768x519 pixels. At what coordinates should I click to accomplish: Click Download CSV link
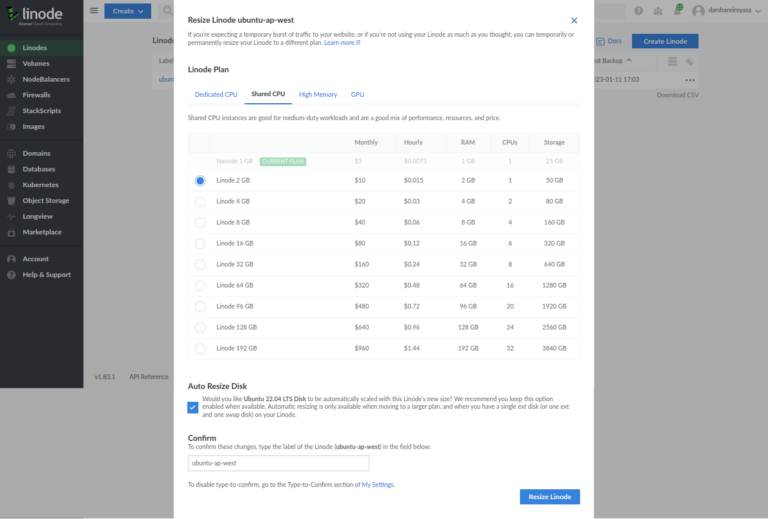pos(677,95)
